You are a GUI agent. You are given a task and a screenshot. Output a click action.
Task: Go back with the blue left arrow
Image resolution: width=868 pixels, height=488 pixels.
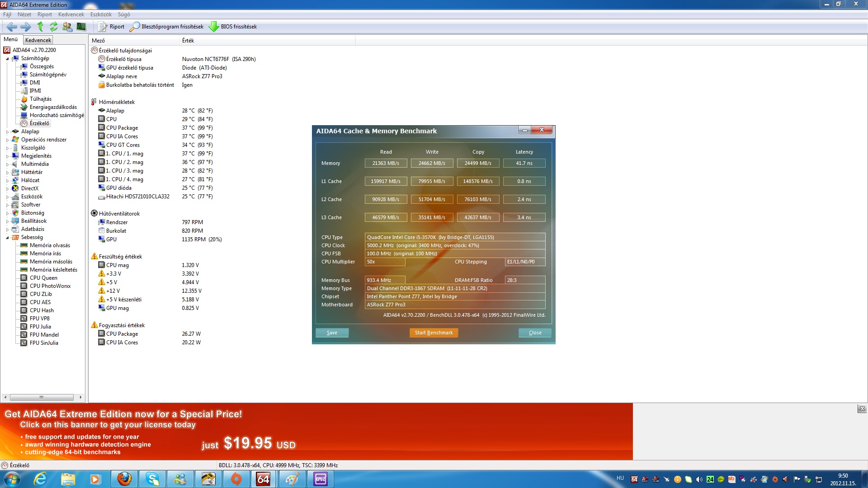tap(12, 27)
